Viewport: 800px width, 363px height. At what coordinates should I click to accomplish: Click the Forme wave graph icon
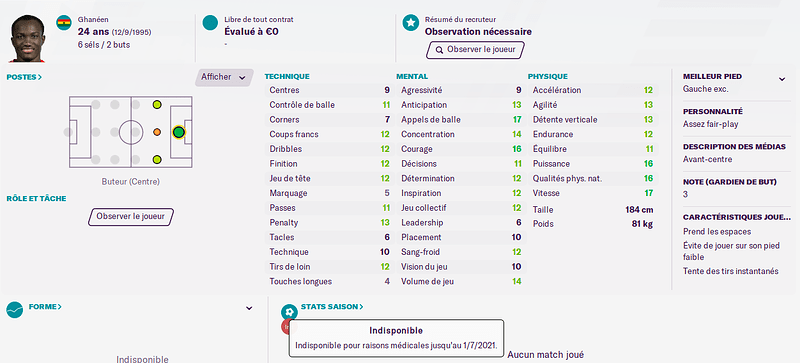coord(15,309)
